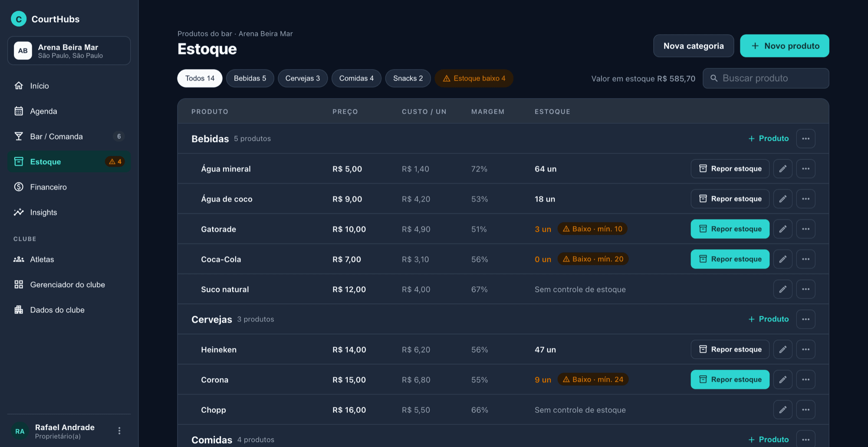868x447 pixels.
Task: Open Bebidas category three-dot menu
Action: (x=806, y=138)
